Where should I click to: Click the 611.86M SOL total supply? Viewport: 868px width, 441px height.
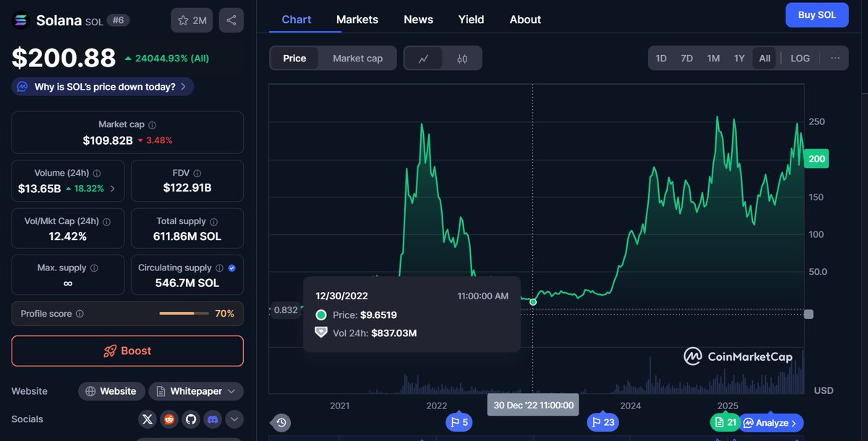point(187,236)
